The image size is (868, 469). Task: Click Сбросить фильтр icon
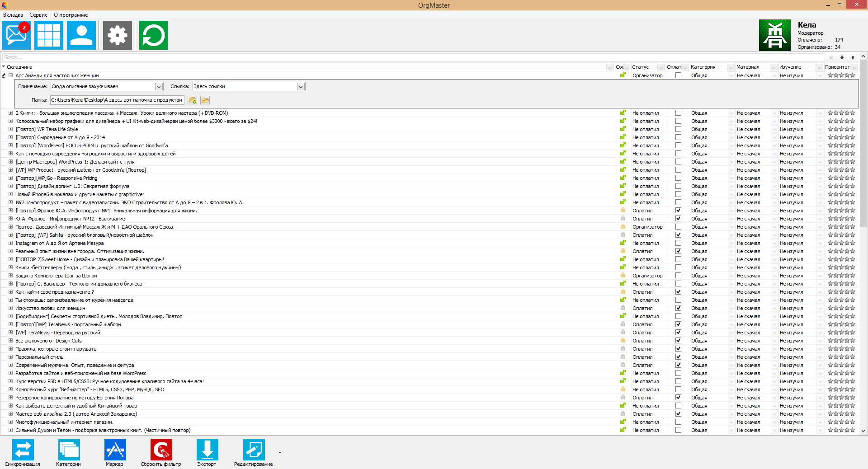click(161, 450)
